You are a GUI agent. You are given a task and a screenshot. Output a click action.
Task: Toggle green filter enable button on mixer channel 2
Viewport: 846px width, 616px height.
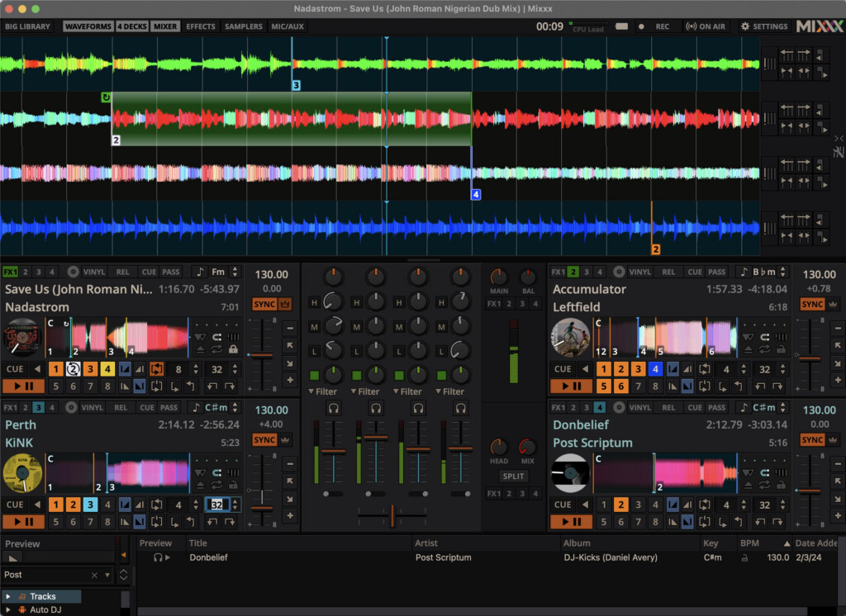coord(357,375)
